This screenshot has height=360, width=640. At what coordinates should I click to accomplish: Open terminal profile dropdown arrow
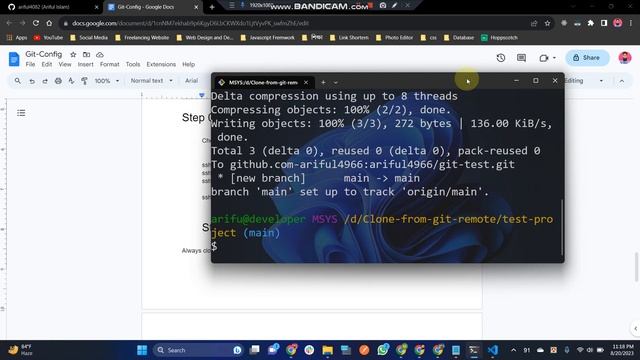336,82
